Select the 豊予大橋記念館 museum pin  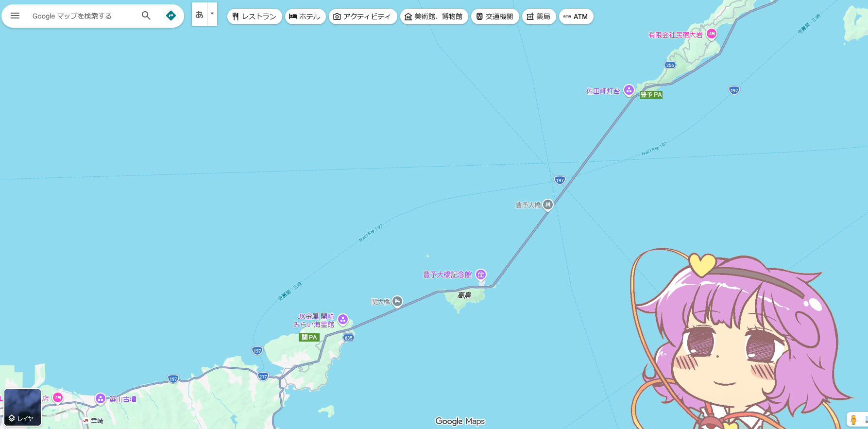click(481, 275)
